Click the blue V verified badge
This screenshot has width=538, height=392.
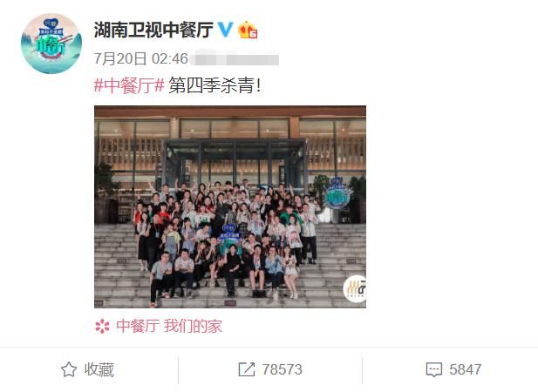point(226,29)
